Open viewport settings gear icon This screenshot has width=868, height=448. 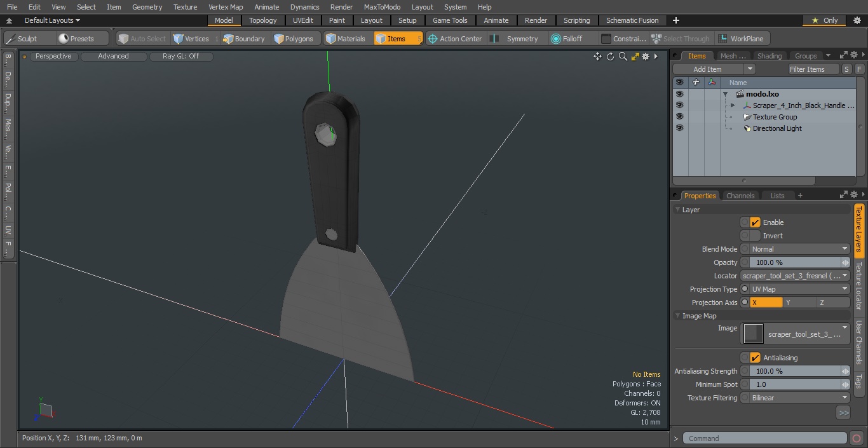(x=646, y=57)
